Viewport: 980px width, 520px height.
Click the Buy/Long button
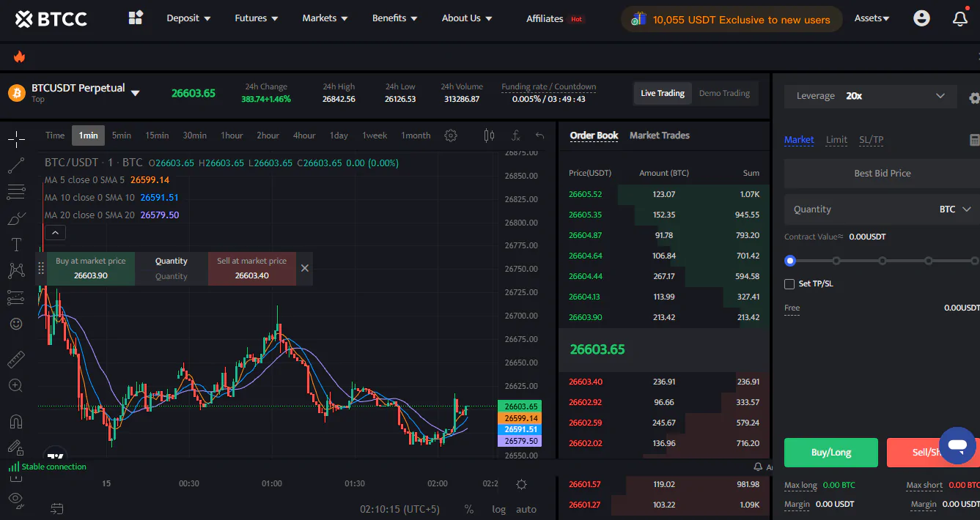click(831, 453)
